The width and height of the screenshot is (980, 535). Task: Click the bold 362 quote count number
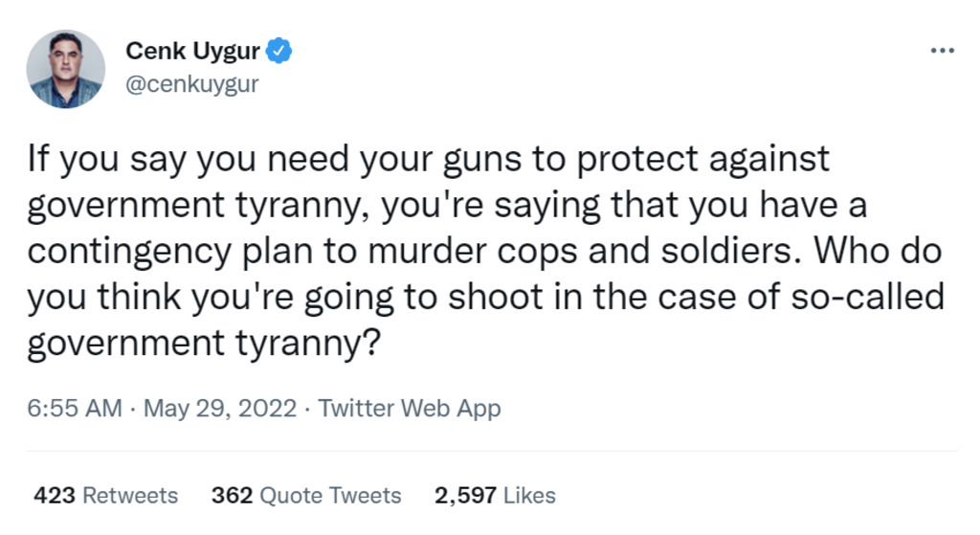232,496
